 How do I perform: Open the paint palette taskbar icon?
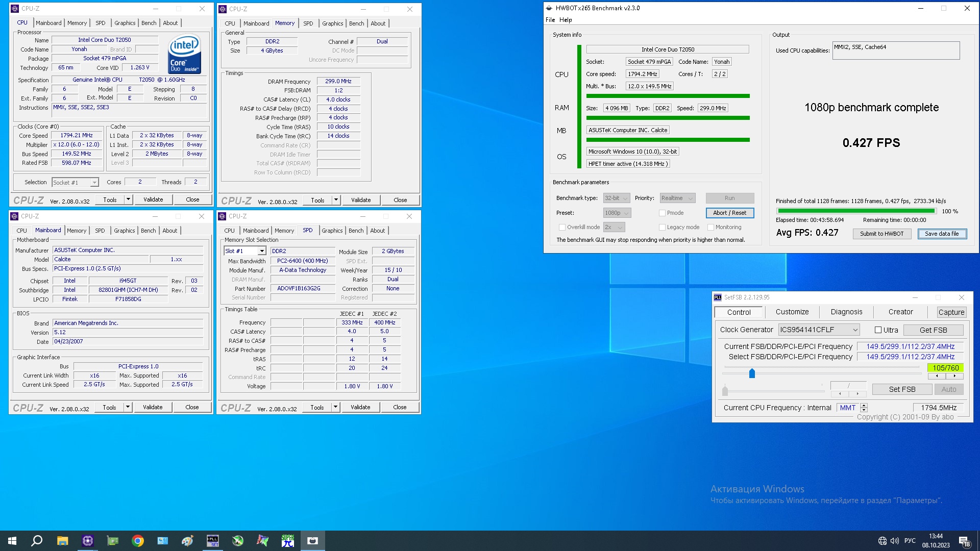point(188,541)
